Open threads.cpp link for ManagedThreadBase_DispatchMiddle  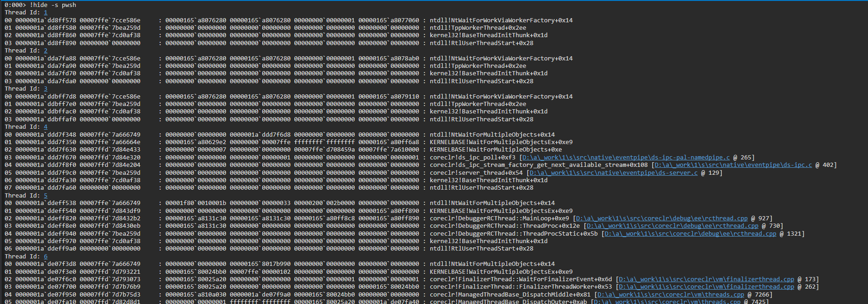[x=671, y=295]
